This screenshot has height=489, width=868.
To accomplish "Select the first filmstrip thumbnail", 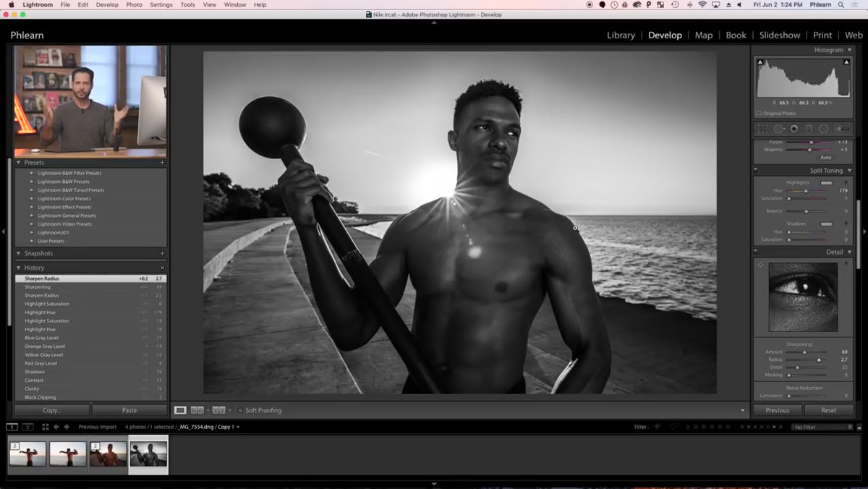I will [x=27, y=454].
